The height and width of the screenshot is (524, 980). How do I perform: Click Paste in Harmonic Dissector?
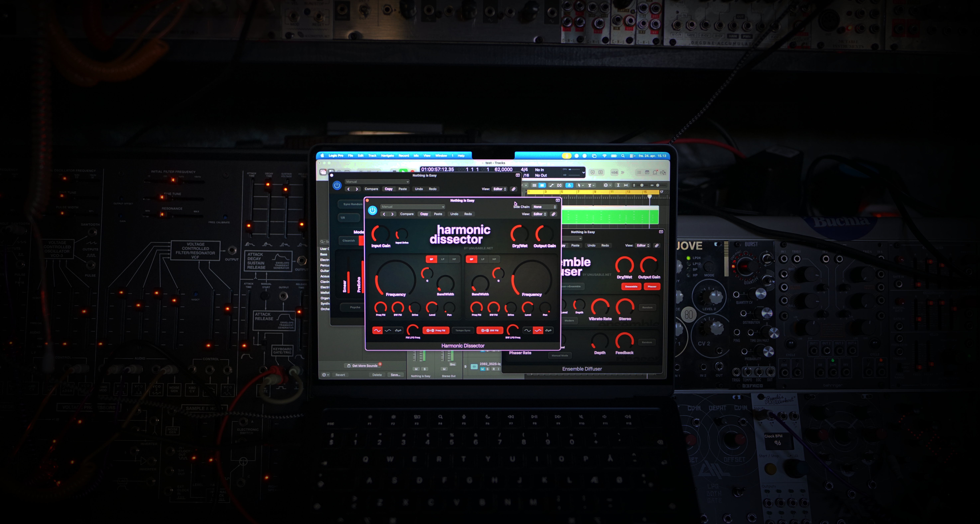coord(438,214)
